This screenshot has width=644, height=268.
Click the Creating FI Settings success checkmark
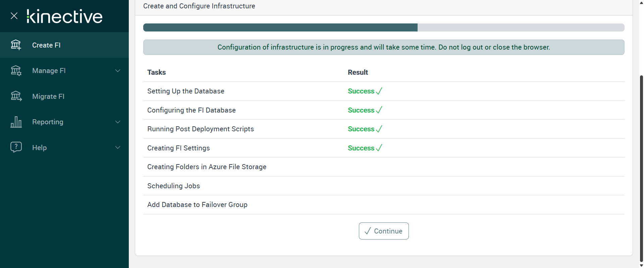click(x=379, y=148)
